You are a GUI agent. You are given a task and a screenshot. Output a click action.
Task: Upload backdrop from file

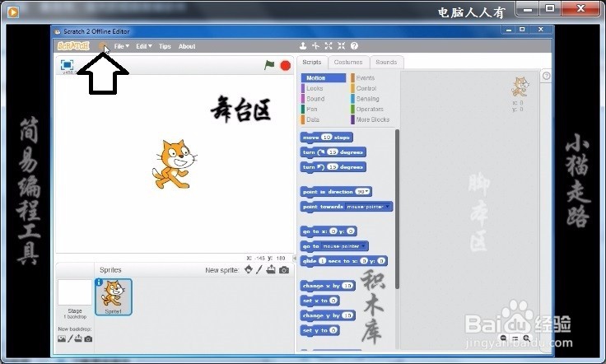(78, 339)
